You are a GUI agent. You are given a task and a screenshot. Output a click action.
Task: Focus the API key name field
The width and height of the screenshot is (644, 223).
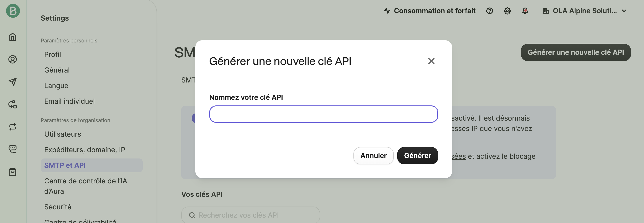tap(323, 114)
